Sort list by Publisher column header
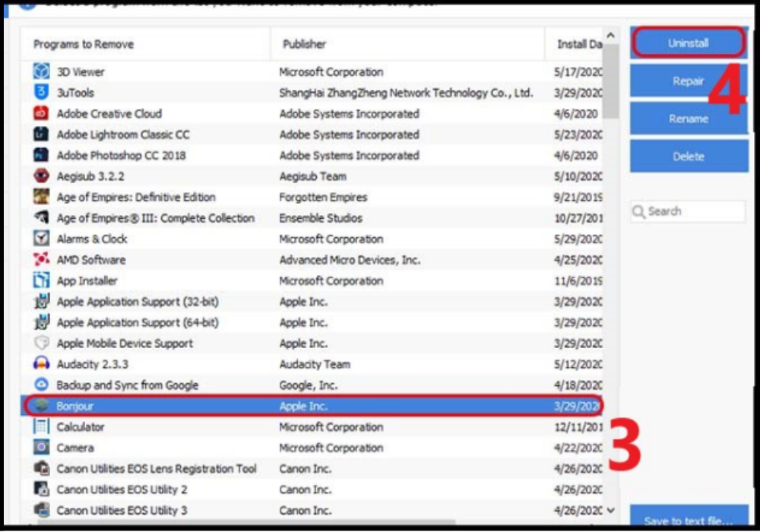 [407, 44]
